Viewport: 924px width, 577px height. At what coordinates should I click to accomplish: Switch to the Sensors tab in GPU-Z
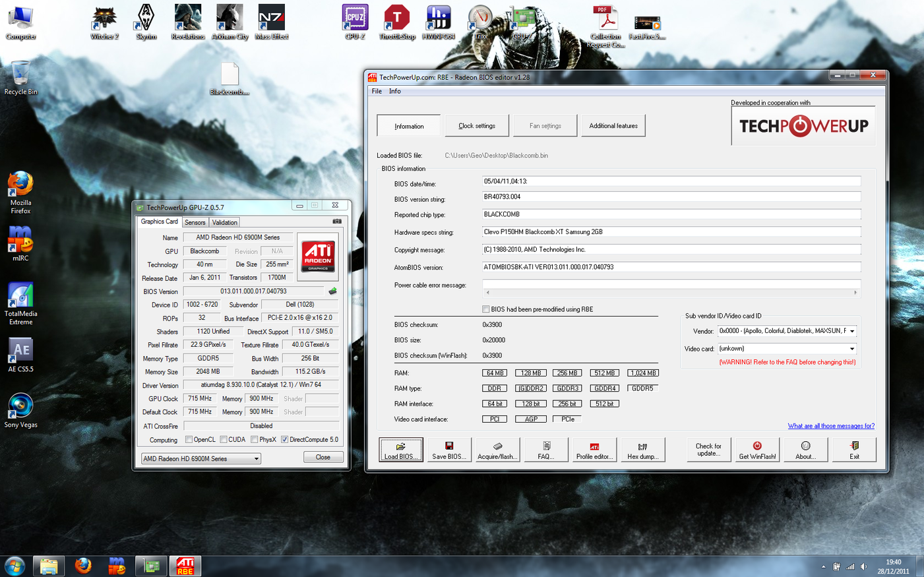195,222
